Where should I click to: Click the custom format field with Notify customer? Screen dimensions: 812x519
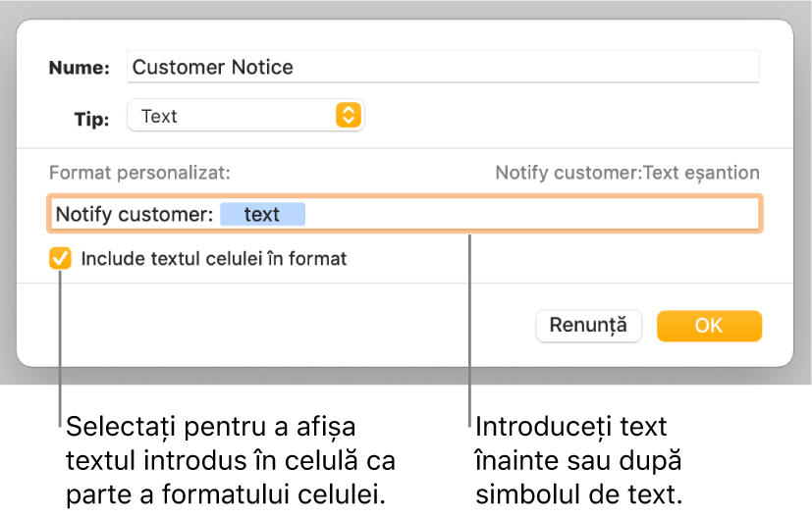(405, 214)
